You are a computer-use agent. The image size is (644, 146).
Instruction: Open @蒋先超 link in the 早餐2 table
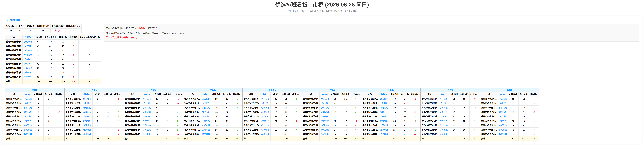(x=147, y=108)
